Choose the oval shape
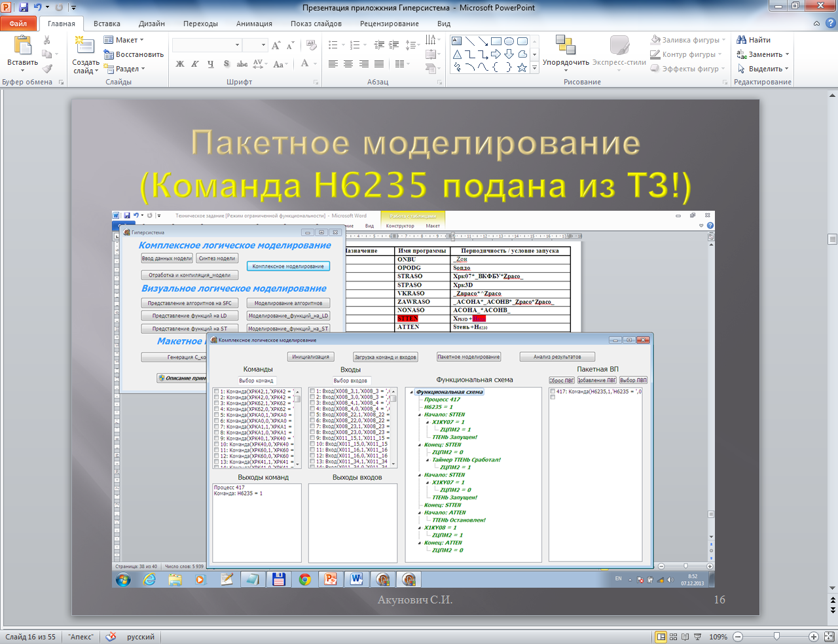Viewport: 838px width, 644px height. click(x=509, y=41)
